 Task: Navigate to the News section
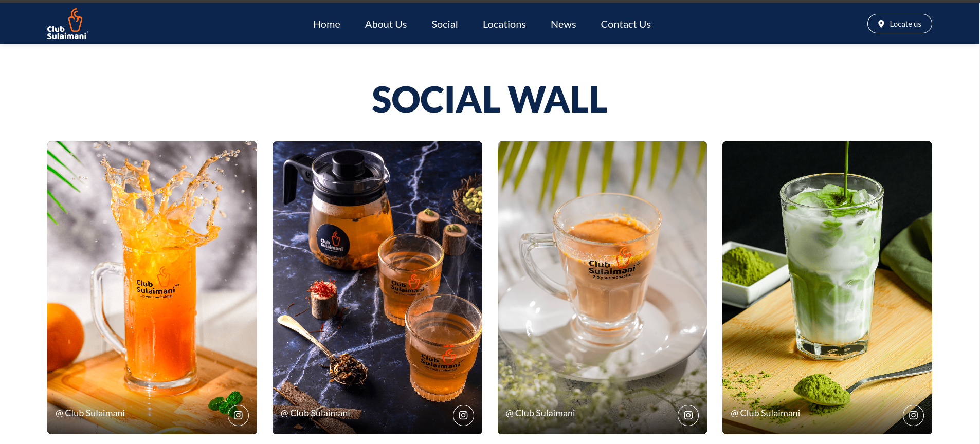(564, 24)
